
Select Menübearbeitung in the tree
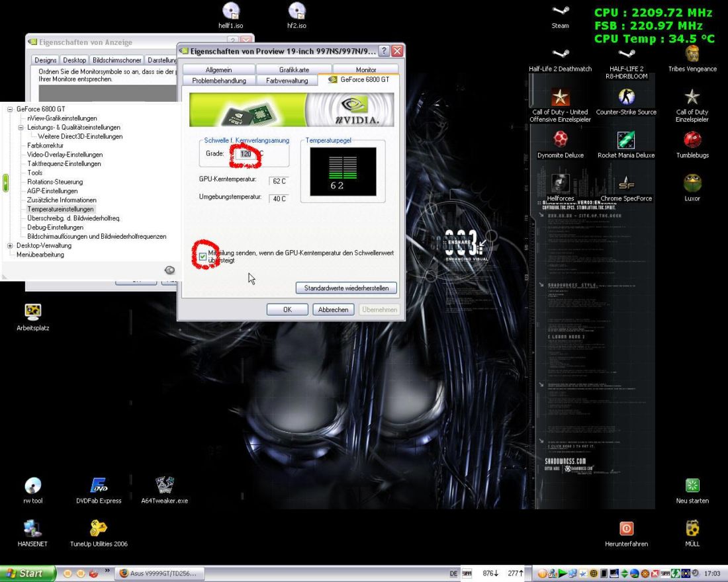click(x=40, y=255)
